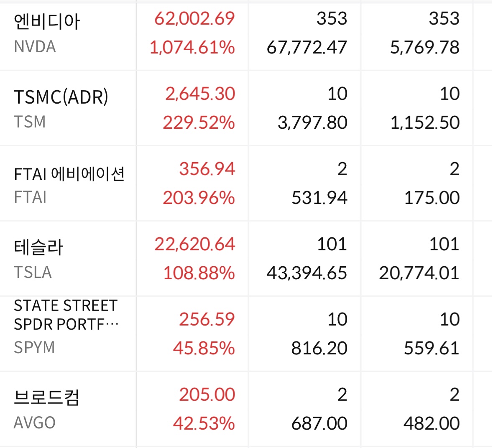Image resolution: width=493 pixels, height=448 pixels.
Task: Select TSMC evaluation amount 3,797.80
Action: [x=312, y=122]
